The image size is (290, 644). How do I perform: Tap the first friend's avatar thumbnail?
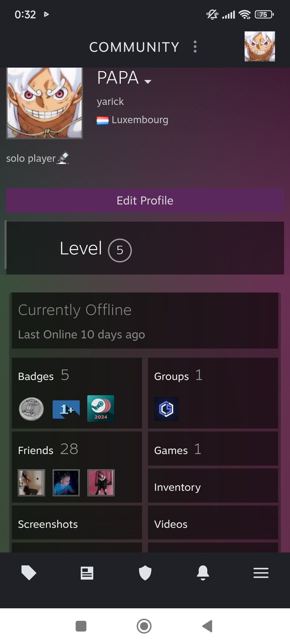[x=31, y=482]
